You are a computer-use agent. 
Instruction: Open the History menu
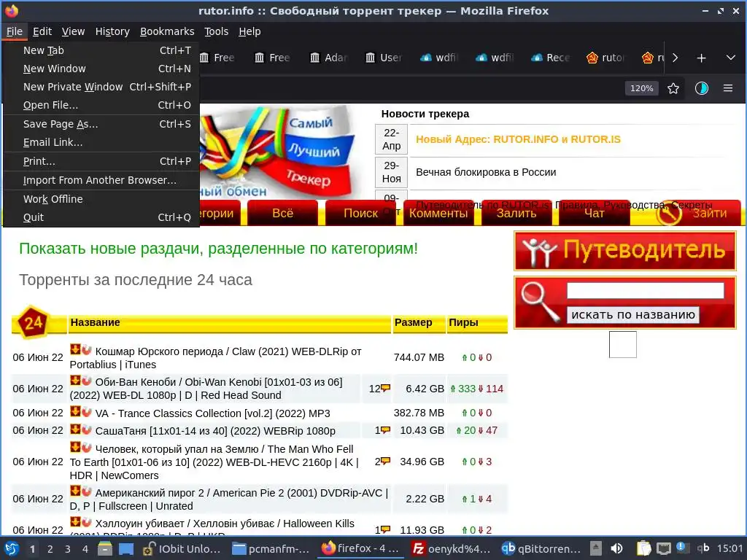[112, 31]
